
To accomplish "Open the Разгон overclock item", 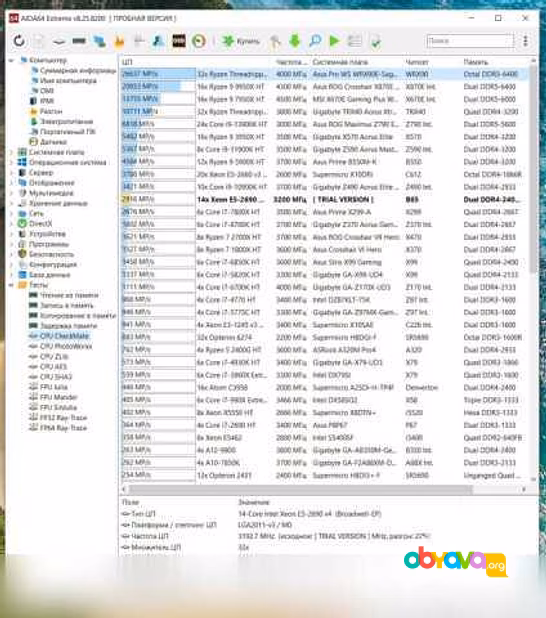I will pos(51,111).
